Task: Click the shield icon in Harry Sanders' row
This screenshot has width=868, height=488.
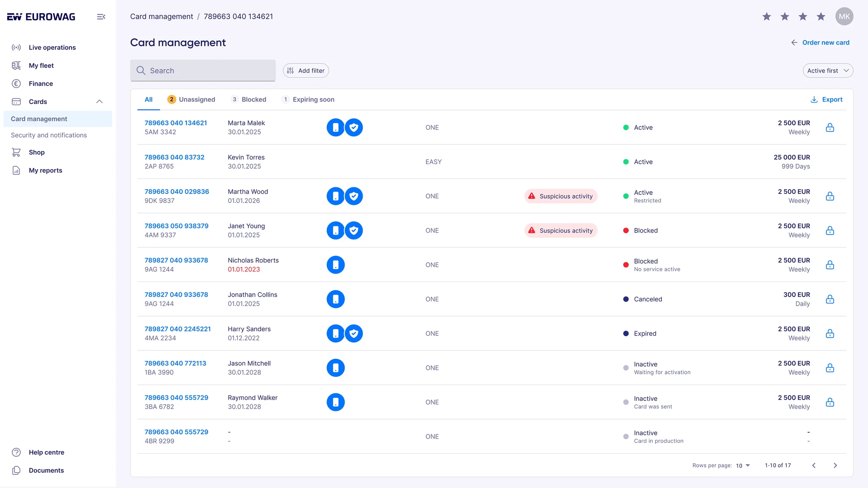Action: [354, 334]
